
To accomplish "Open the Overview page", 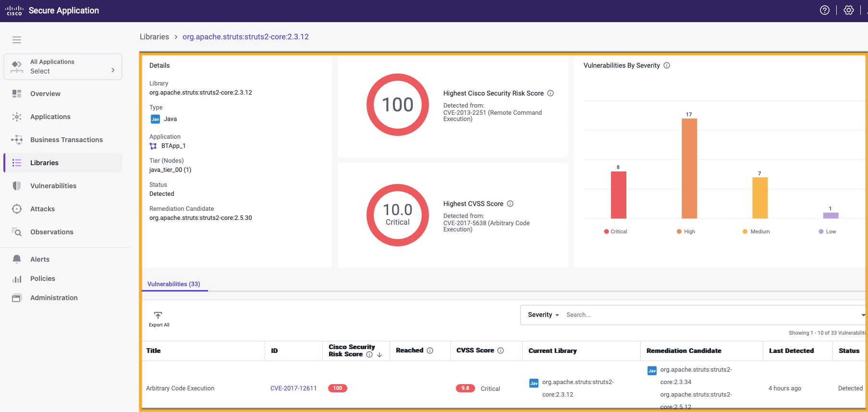I will pos(45,94).
